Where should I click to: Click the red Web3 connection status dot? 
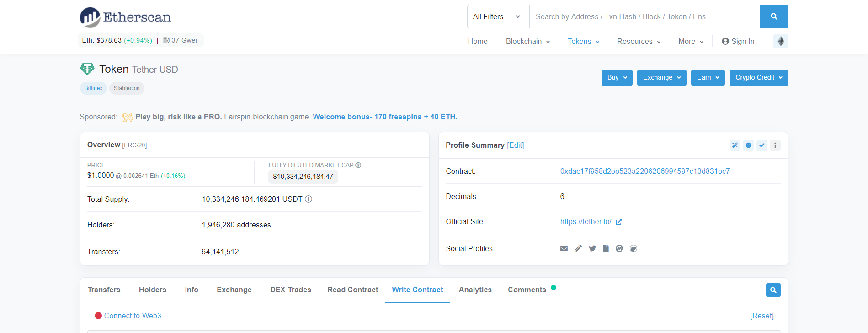coord(98,316)
